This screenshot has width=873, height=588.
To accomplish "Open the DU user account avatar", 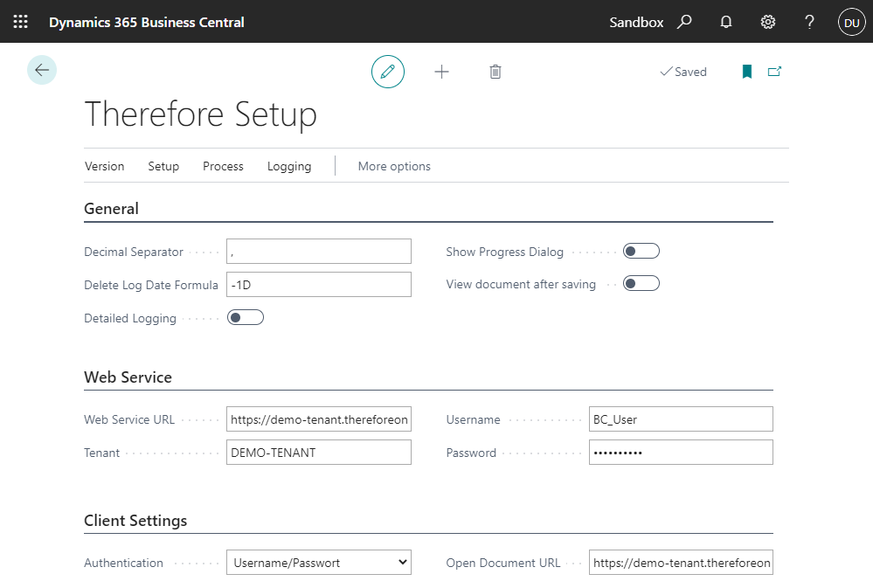I will pos(851,22).
